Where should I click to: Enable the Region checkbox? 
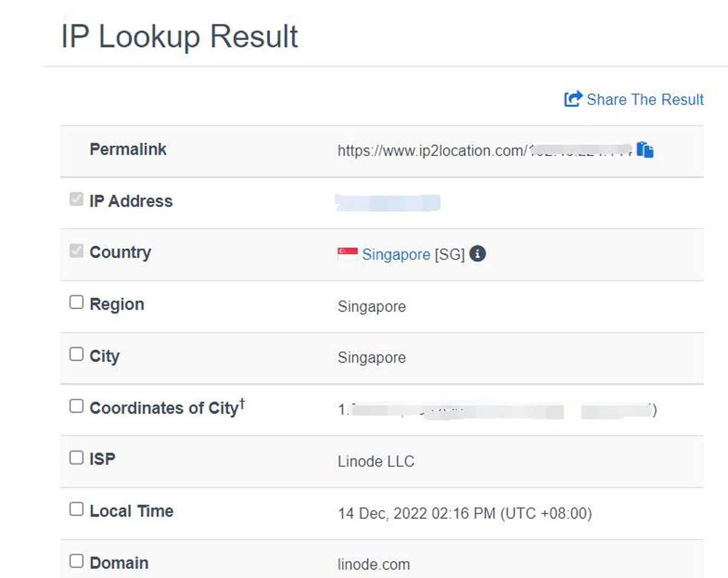click(x=76, y=302)
